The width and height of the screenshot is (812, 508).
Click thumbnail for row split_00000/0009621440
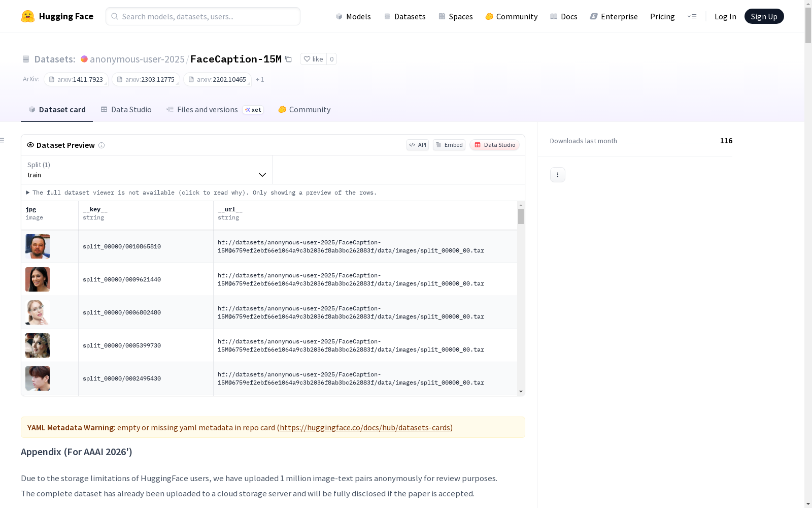click(x=38, y=279)
